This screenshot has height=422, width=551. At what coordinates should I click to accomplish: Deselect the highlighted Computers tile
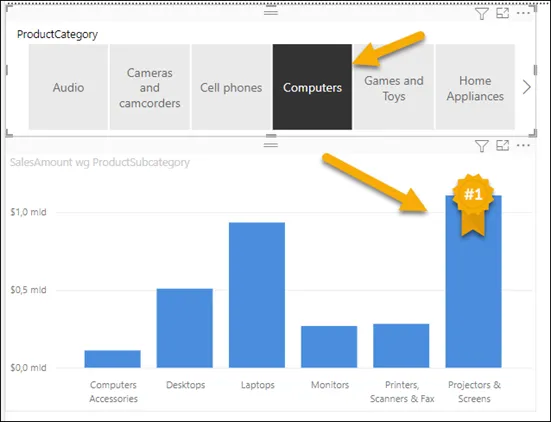click(x=312, y=87)
